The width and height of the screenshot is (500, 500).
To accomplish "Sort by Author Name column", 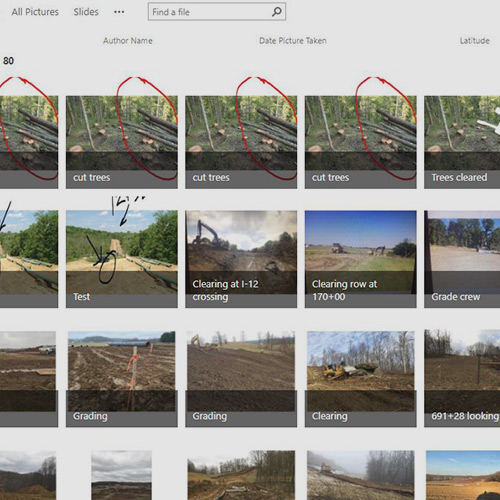I will point(128,41).
